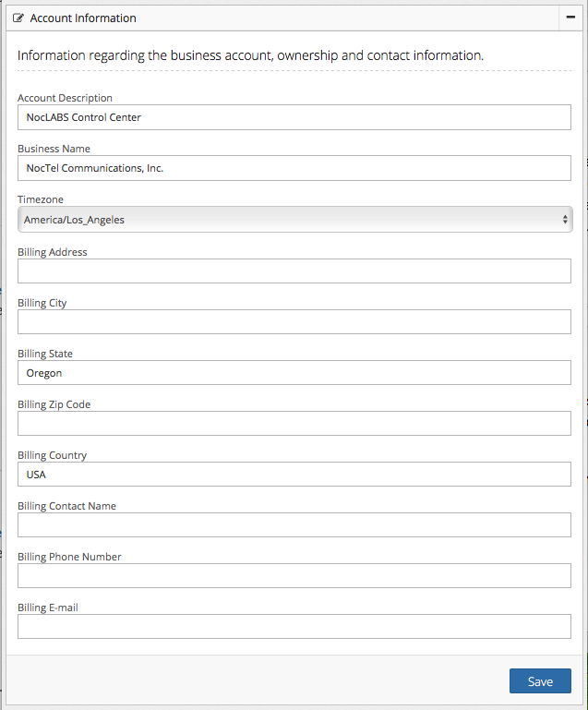Click the Billing Phone Number label
This screenshot has width=588, height=710.
pyautogui.click(x=69, y=557)
